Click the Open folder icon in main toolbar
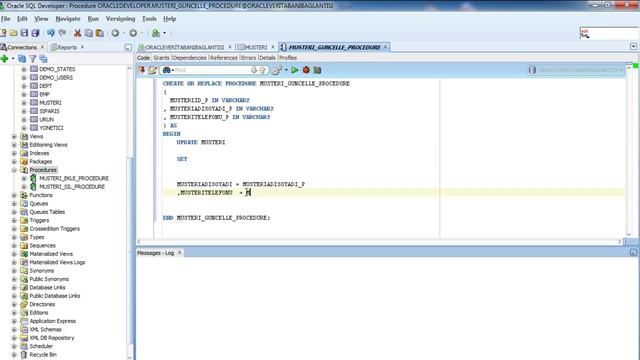 pos(13,33)
